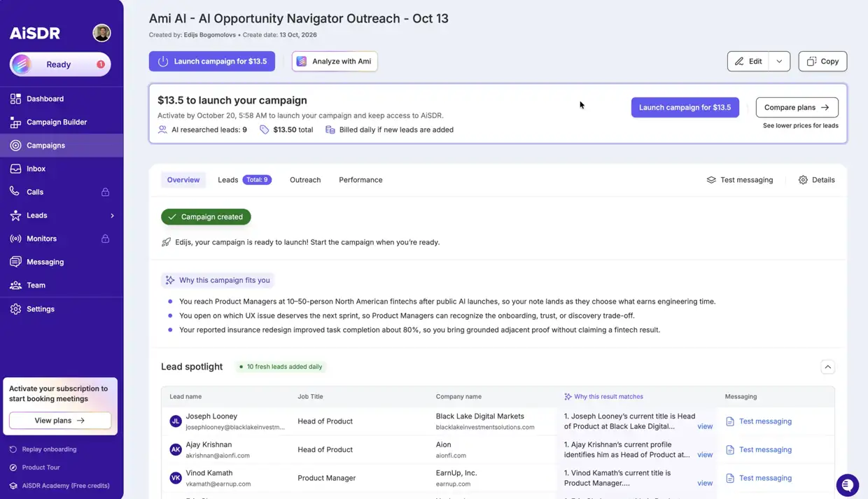Click the Details gear icon
Image resolution: width=868 pixels, height=499 pixels.
[x=803, y=180]
